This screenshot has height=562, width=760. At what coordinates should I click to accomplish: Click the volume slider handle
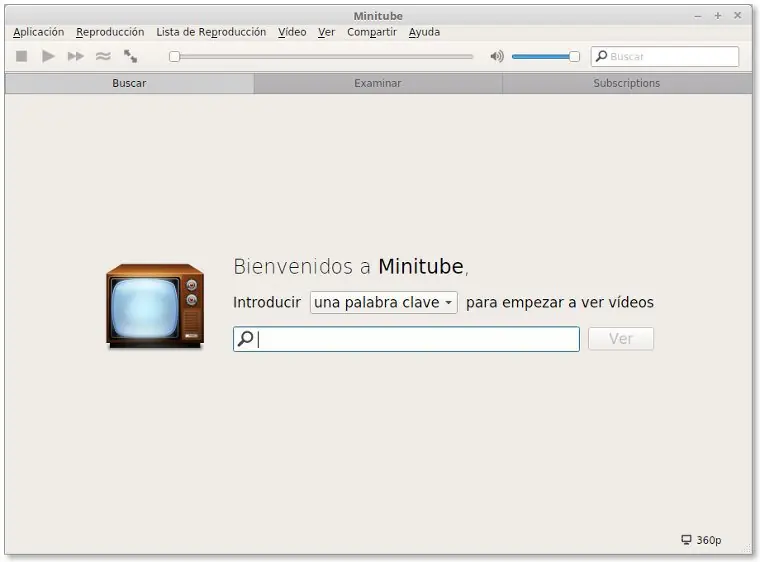point(574,57)
